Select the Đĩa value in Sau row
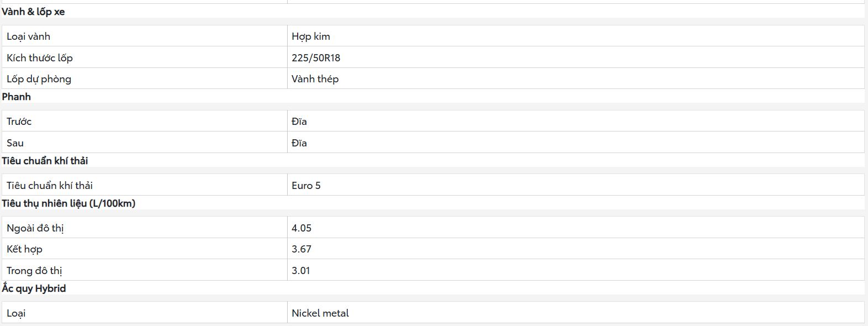The width and height of the screenshot is (868, 326). coord(299,143)
